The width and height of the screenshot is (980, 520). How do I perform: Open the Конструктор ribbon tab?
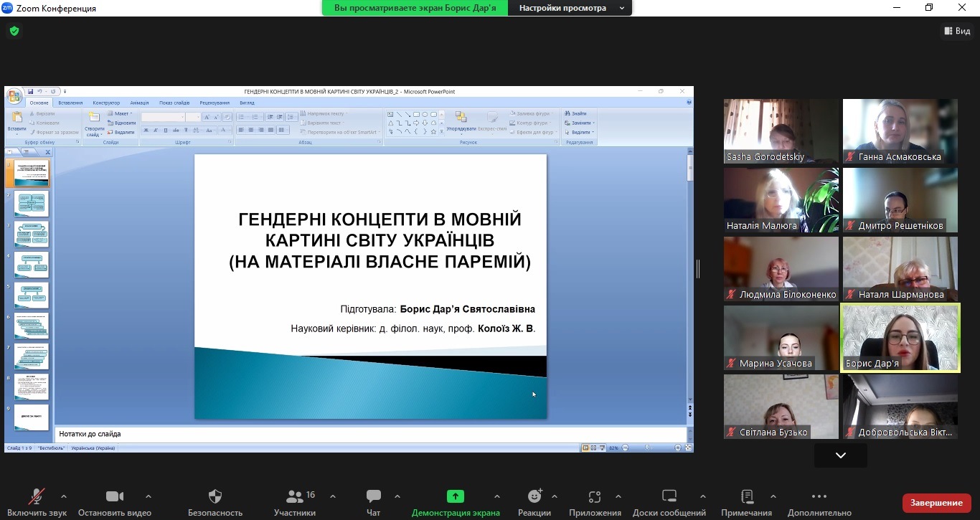coord(106,103)
